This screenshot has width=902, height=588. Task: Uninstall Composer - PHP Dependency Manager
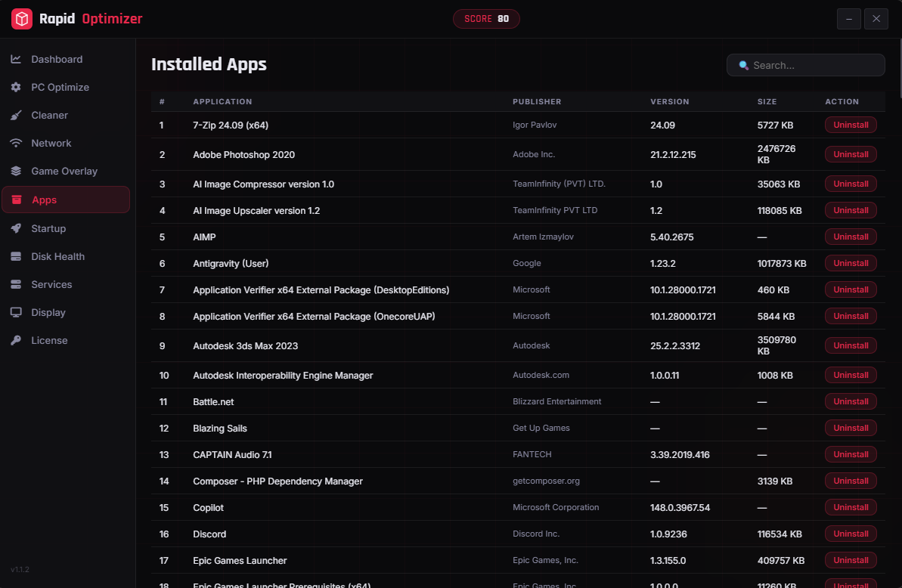(851, 481)
